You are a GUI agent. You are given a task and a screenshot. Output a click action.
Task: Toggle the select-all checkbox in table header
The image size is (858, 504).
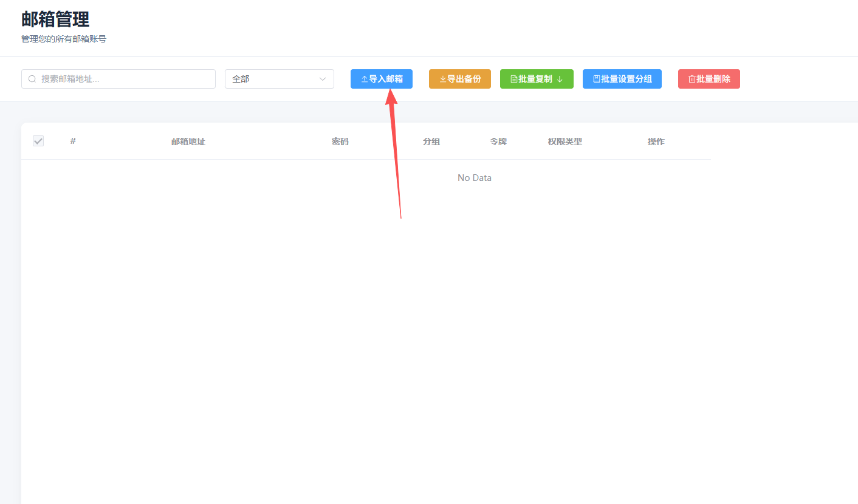pyautogui.click(x=38, y=141)
